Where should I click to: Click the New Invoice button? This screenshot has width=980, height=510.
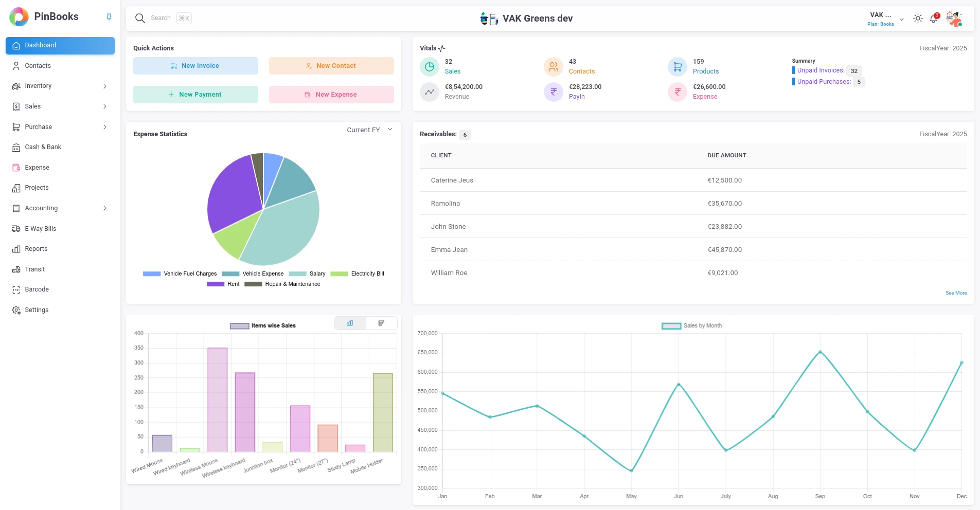[195, 66]
